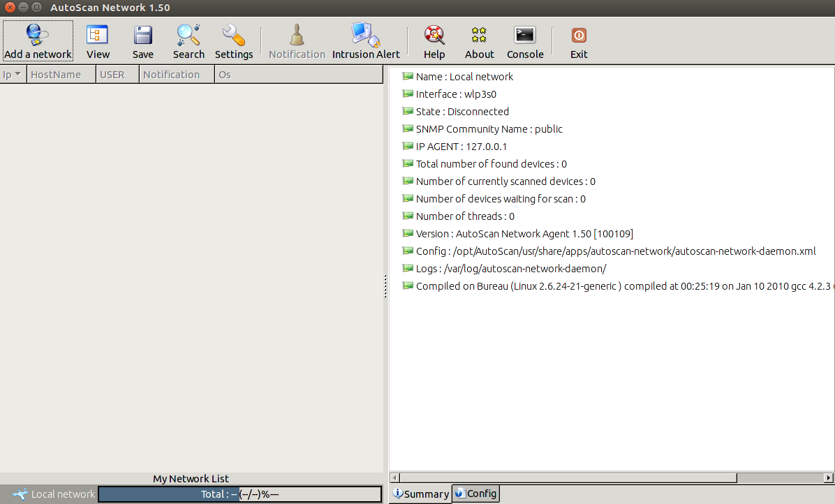Click the scan progress bar showing Total
Screen dimensions: 835x504
pos(240,494)
